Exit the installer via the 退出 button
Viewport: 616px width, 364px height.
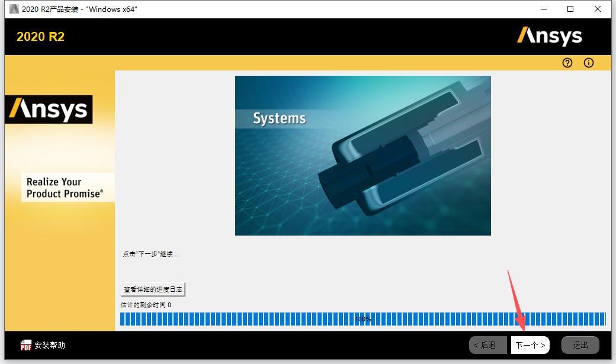580,345
